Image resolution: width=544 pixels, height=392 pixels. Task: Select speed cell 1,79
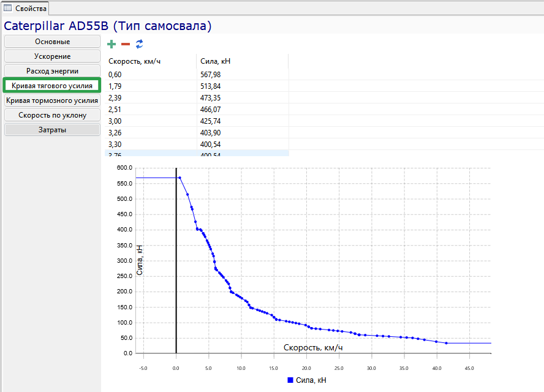coord(151,86)
